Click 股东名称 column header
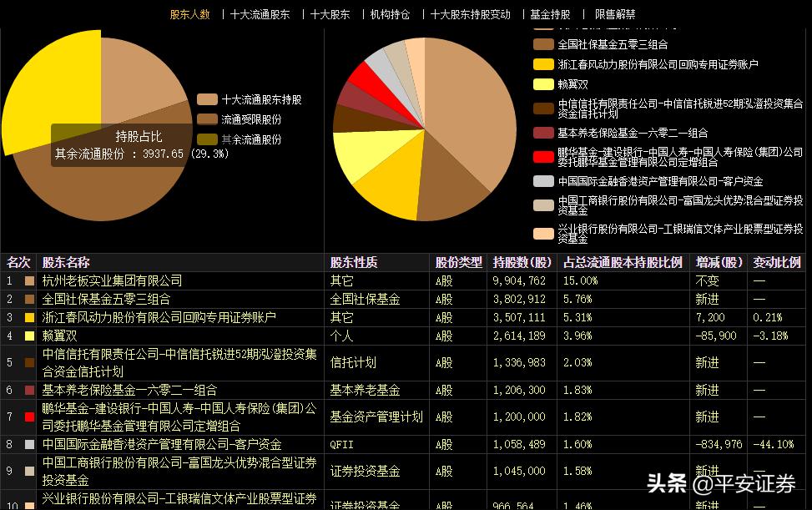812x510 pixels. click(66, 262)
